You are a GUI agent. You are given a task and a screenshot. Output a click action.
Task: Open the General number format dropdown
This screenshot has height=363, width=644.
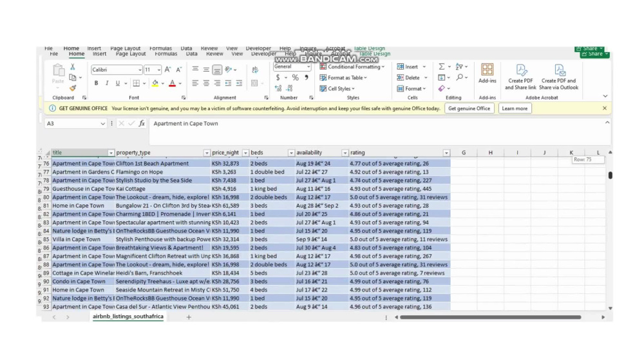[308, 66]
